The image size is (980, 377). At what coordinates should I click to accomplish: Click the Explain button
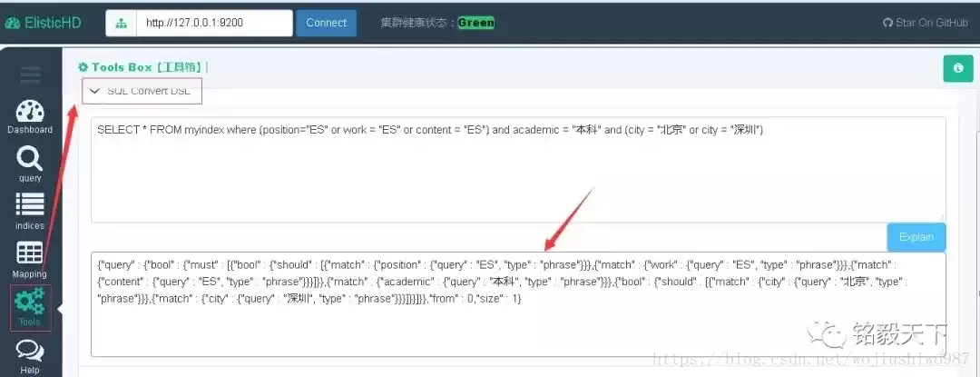pyautogui.click(x=916, y=238)
